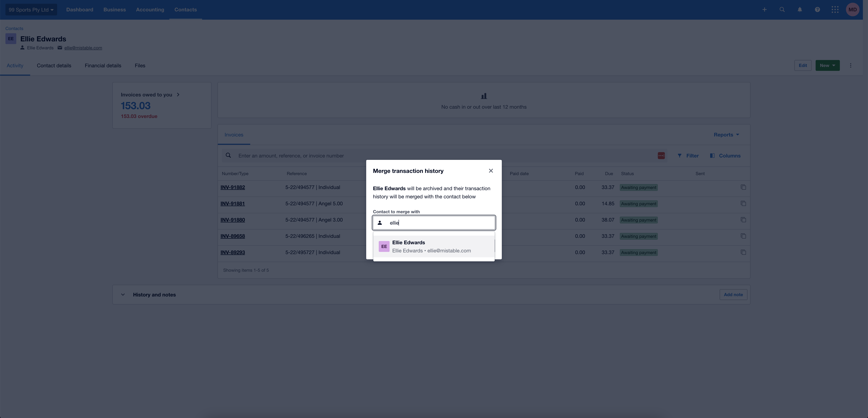Open the help question mark icon

(x=817, y=10)
